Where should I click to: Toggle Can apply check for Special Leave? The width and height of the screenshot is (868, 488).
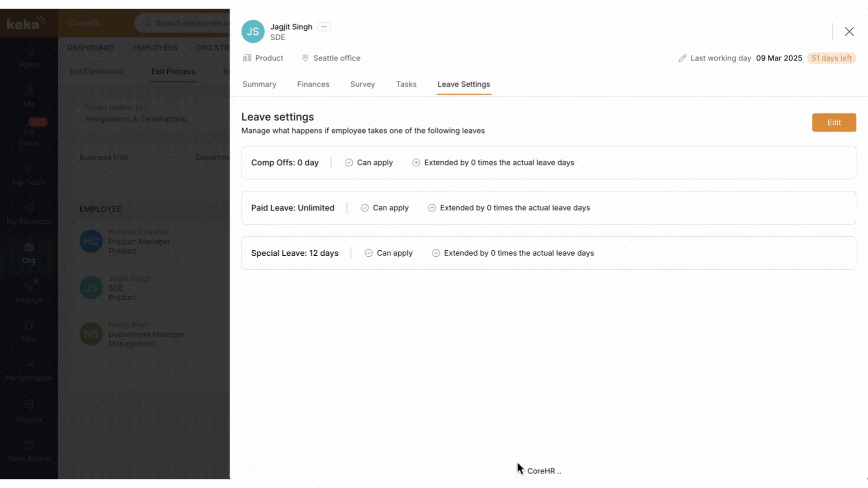tap(368, 253)
